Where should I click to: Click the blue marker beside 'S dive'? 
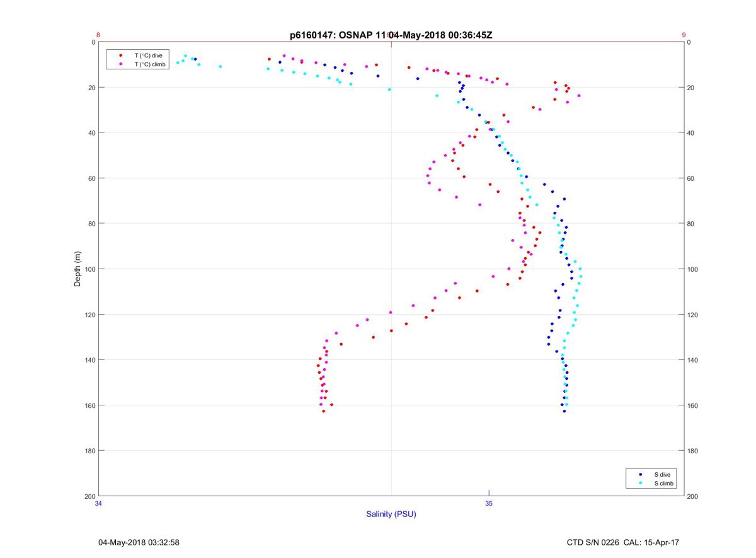coord(641,474)
